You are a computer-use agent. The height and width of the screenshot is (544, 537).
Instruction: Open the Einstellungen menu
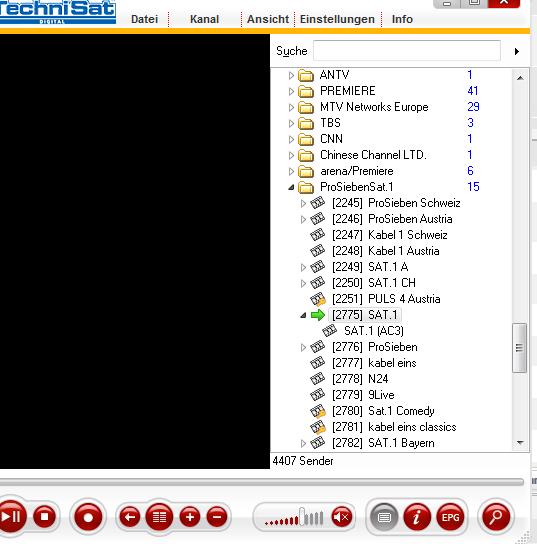(337, 19)
